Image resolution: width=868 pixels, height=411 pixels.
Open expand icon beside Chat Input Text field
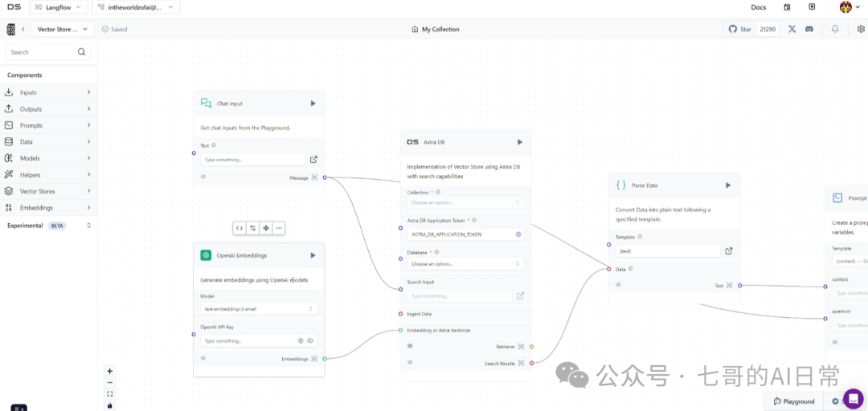(x=314, y=159)
